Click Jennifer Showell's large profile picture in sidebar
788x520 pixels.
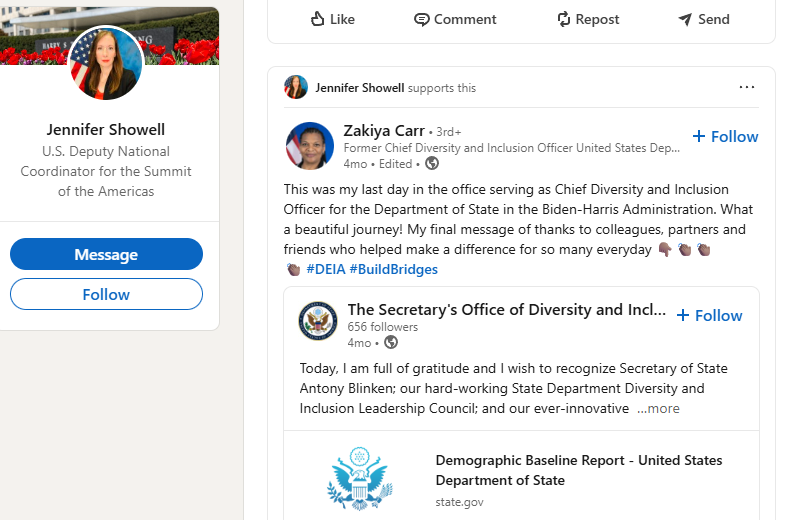click(x=106, y=63)
